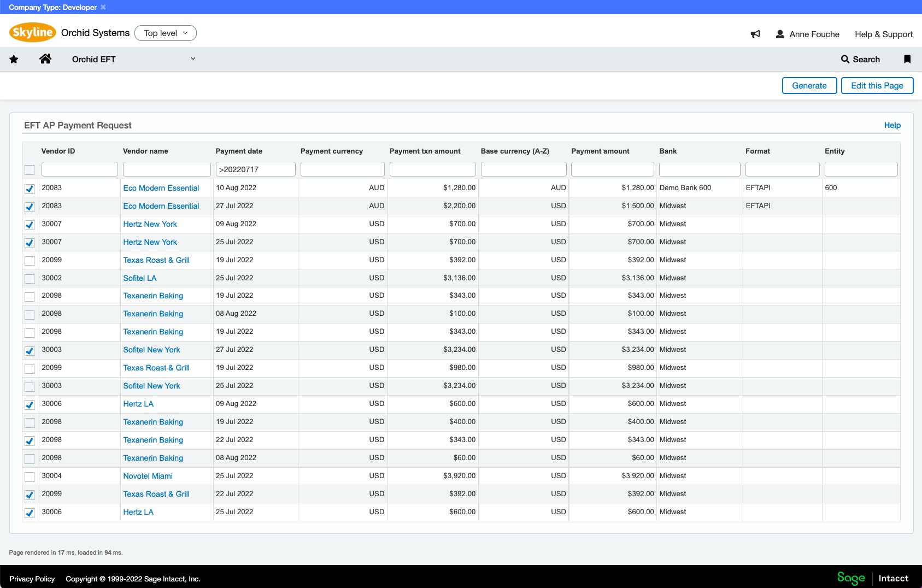
Task: Focus the Payment amount filter field
Action: [613, 169]
